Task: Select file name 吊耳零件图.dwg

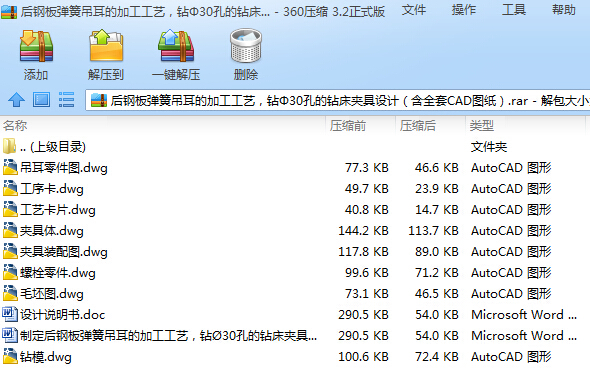Action: point(64,168)
